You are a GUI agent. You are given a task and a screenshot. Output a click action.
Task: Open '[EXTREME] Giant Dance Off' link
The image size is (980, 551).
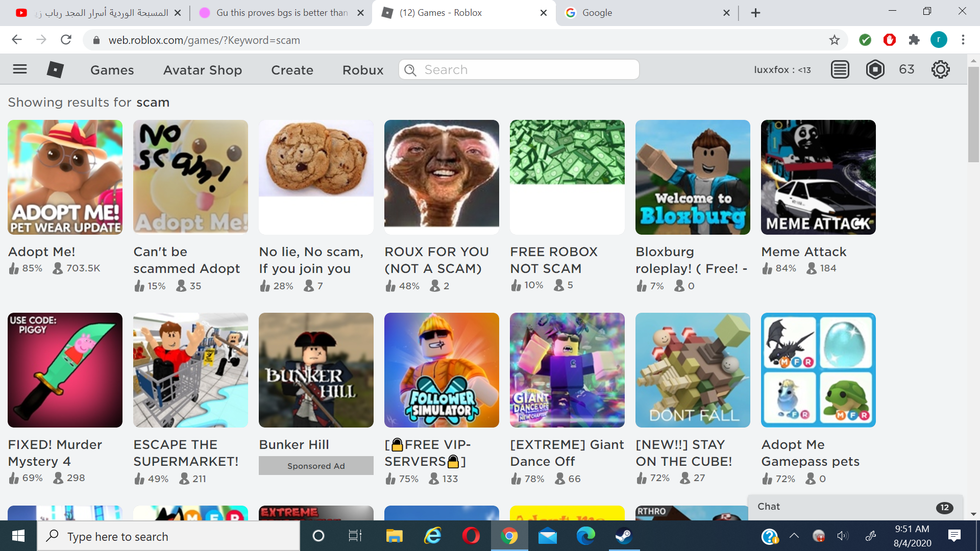click(567, 453)
